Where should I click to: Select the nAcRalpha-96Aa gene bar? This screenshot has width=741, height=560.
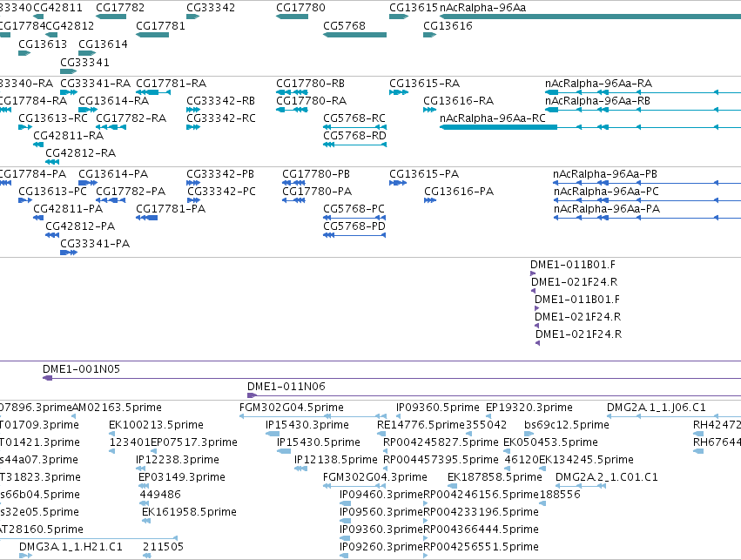tap(590, 17)
